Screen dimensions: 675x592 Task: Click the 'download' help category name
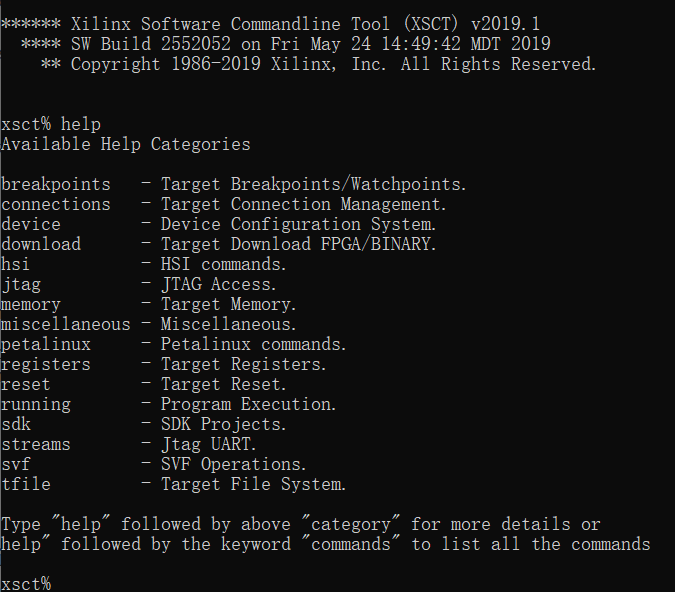[x=41, y=244]
